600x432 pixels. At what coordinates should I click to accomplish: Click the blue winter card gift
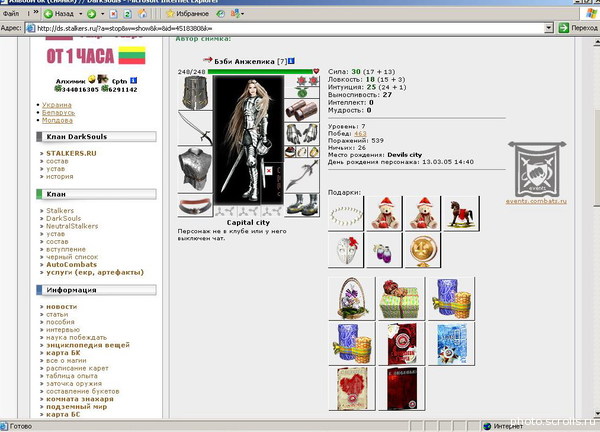pos(451,344)
